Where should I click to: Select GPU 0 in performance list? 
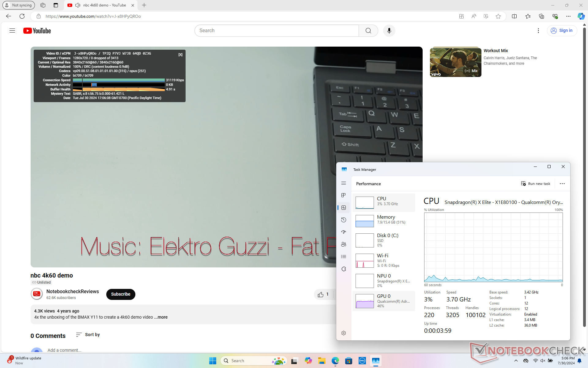coord(383,301)
